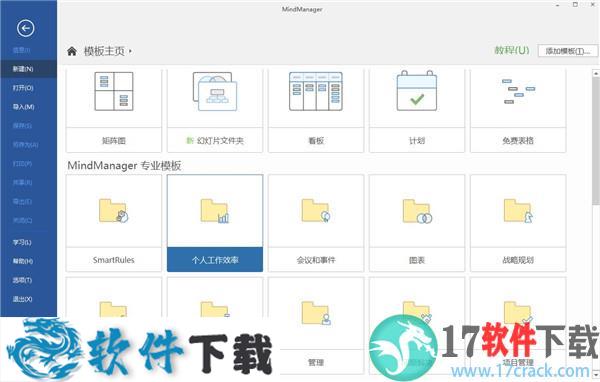Select the 计划 calendar template
Screen dimensions: 600x382
point(417,110)
